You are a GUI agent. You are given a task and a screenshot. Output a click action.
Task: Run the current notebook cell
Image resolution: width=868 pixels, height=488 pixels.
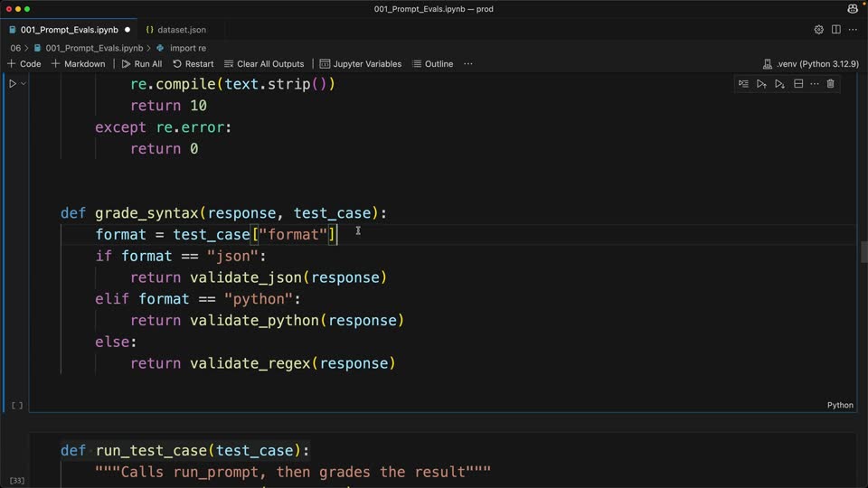[12, 83]
